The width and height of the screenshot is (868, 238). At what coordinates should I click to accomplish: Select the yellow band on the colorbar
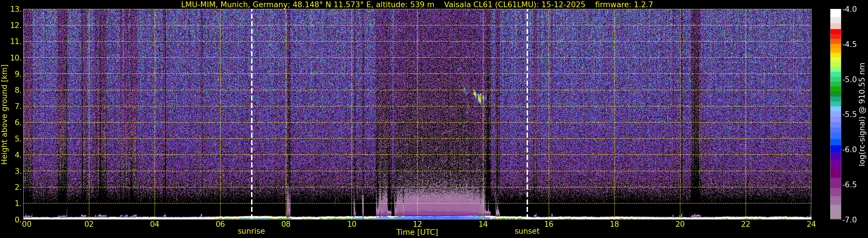point(835,56)
